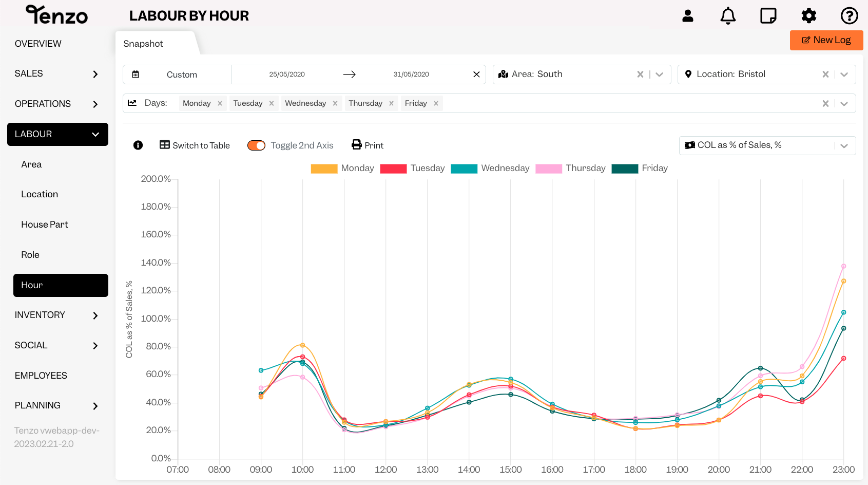Go to Overview
The image size is (868, 485).
[38, 44]
